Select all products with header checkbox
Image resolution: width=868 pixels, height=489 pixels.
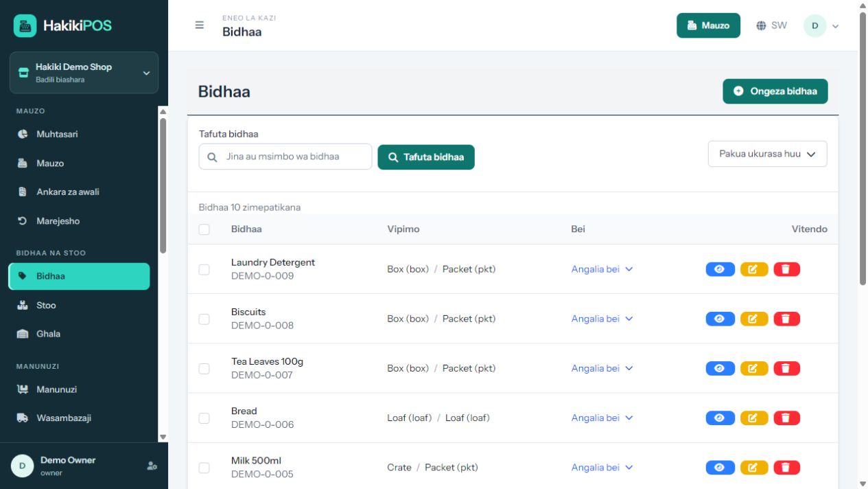click(204, 229)
